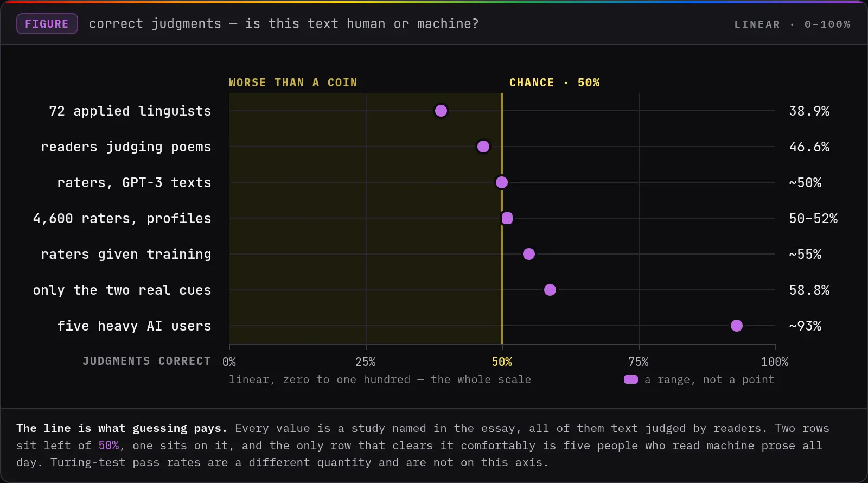Click the five heavy AI users label
Viewport: 868px width, 483px height.
[x=134, y=326]
